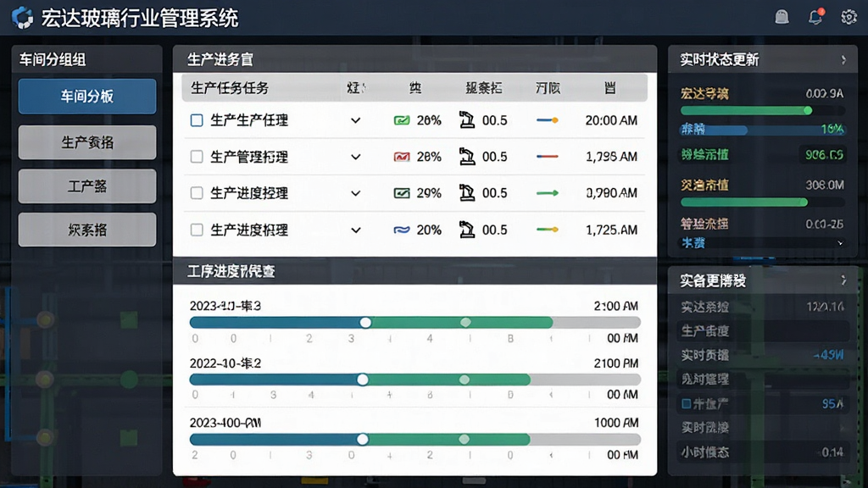Click the 实时夯擢 row in right panel

pyautogui.click(x=762, y=355)
